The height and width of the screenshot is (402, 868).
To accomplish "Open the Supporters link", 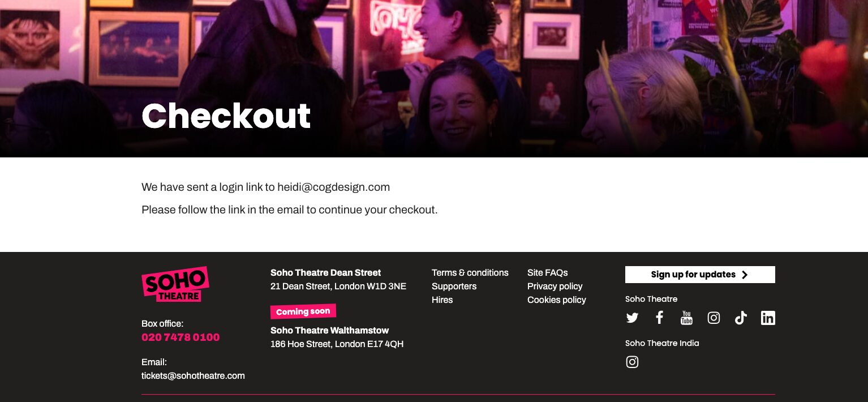I will (x=454, y=286).
